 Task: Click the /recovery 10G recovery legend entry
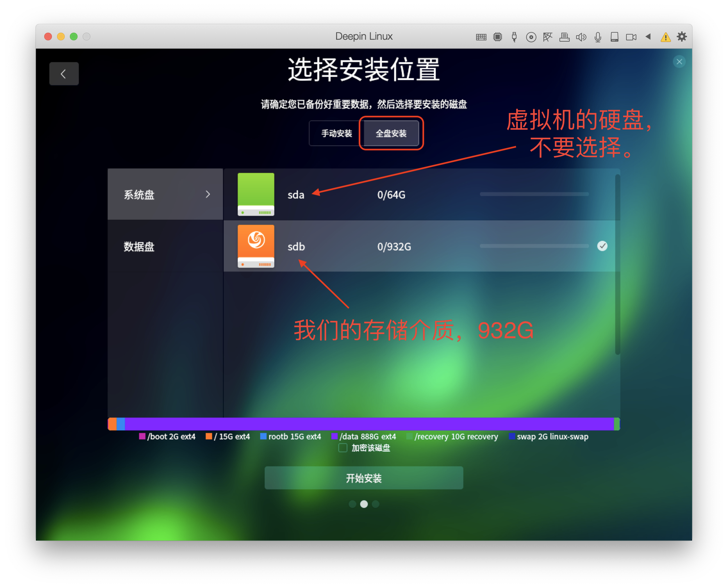coord(452,437)
